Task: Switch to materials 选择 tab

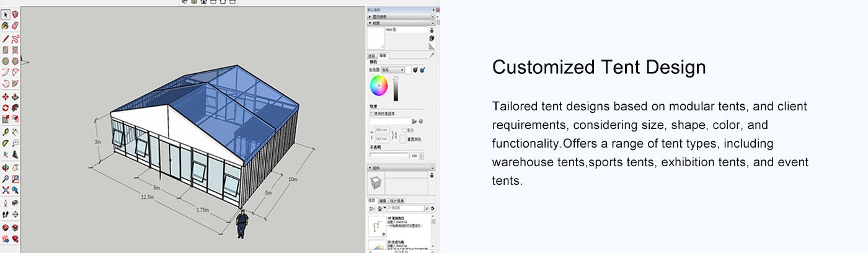Action: click(x=371, y=56)
